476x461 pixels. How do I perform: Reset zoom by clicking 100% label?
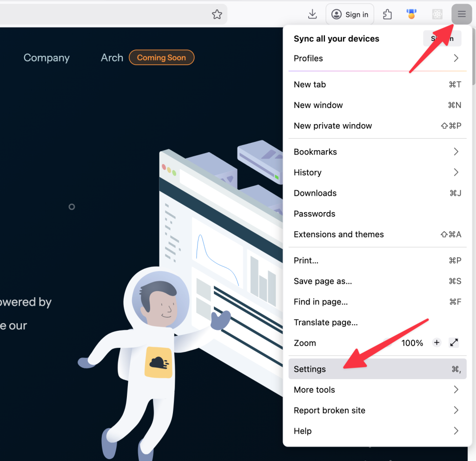point(412,343)
